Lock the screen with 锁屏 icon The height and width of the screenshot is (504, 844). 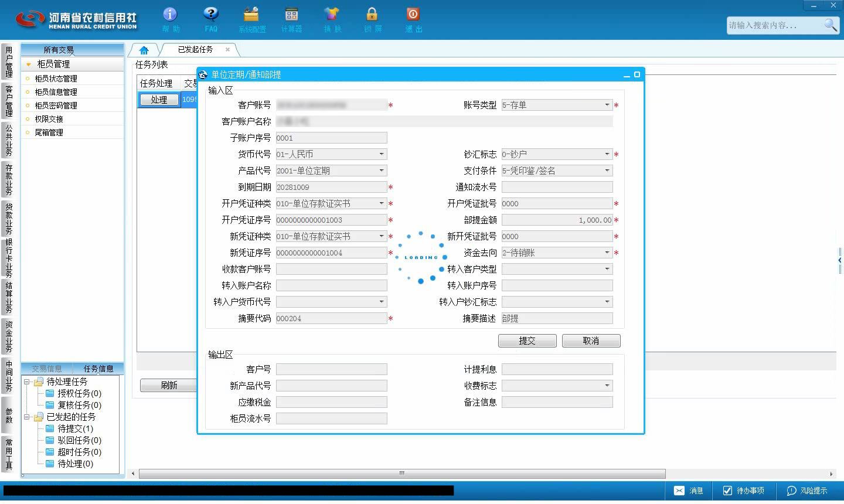tap(372, 19)
